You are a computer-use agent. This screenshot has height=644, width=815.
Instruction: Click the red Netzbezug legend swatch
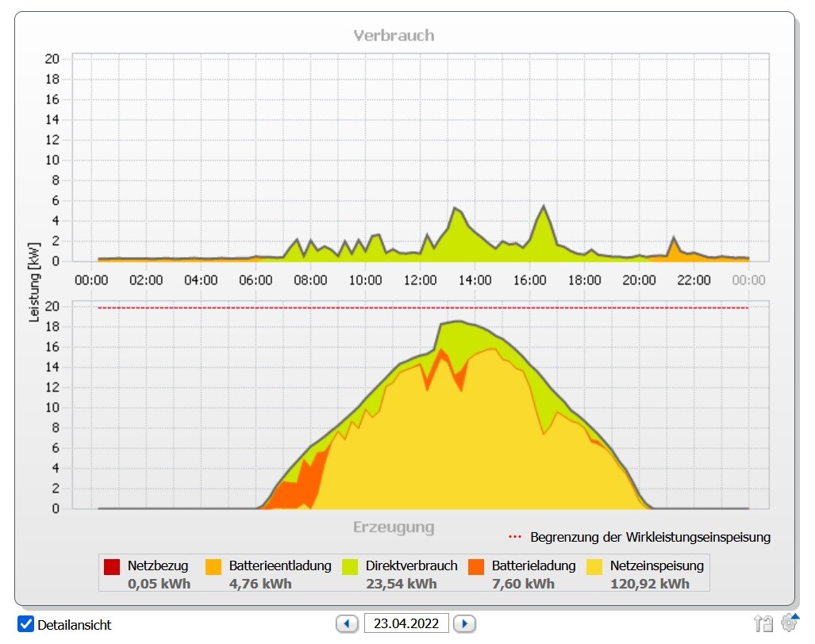pyautogui.click(x=112, y=566)
